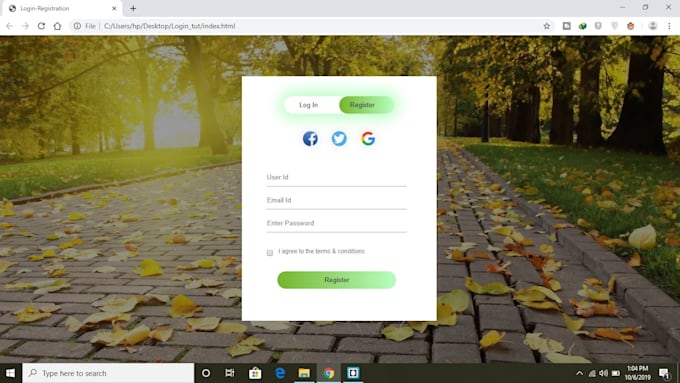
Task: Bookmark this page with the star icon
Action: coord(547,26)
